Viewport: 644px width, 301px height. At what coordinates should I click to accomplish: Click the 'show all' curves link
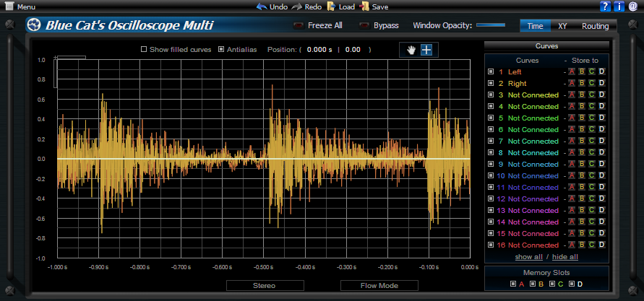pos(528,257)
